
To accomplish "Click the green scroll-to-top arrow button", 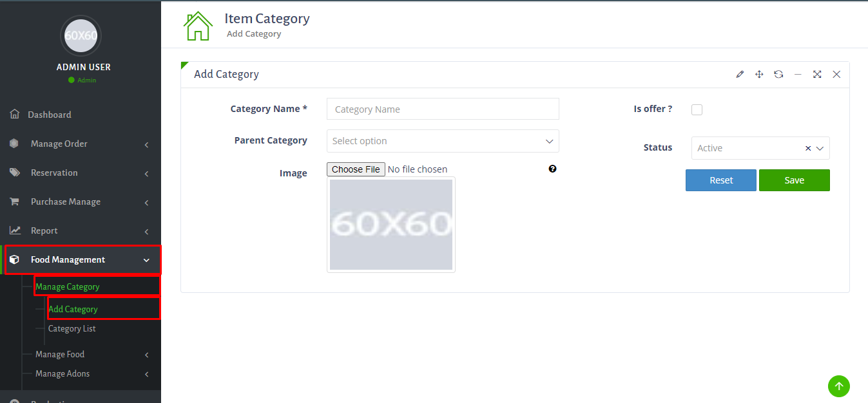I will tap(838, 386).
